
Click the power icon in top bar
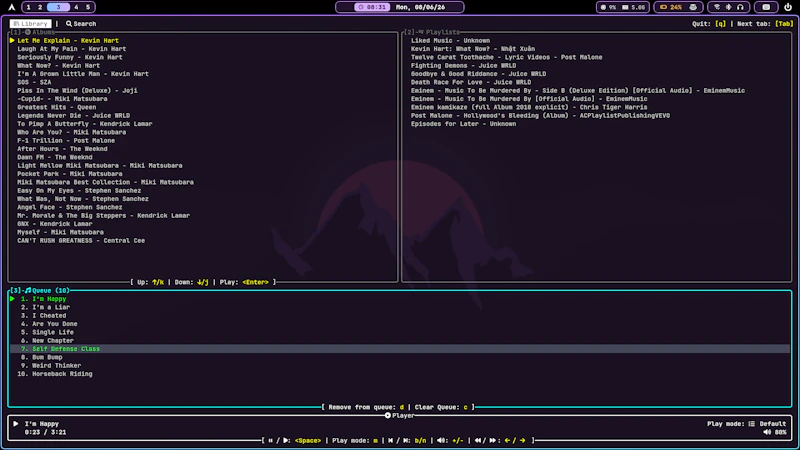(788, 7)
